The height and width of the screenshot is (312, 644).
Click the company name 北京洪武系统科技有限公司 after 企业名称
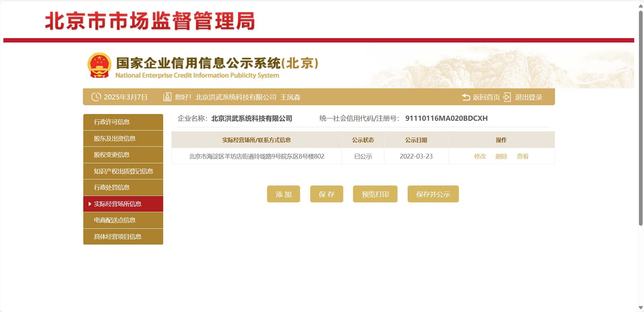coord(252,118)
